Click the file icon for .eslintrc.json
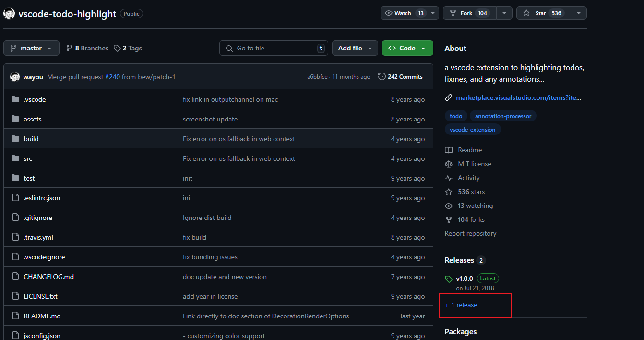The image size is (644, 340). tap(15, 198)
